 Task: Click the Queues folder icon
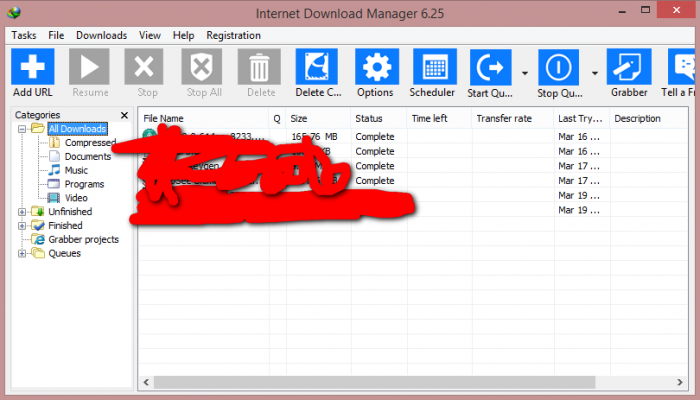click(38, 253)
